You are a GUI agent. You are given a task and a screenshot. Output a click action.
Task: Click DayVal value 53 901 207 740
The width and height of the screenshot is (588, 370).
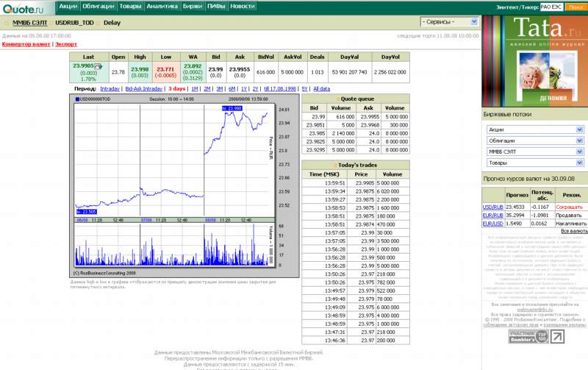click(x=350, y=72)
